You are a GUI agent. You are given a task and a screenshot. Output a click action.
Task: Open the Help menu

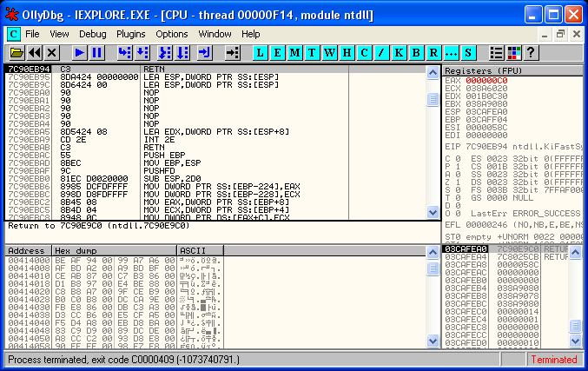point(250,34)
